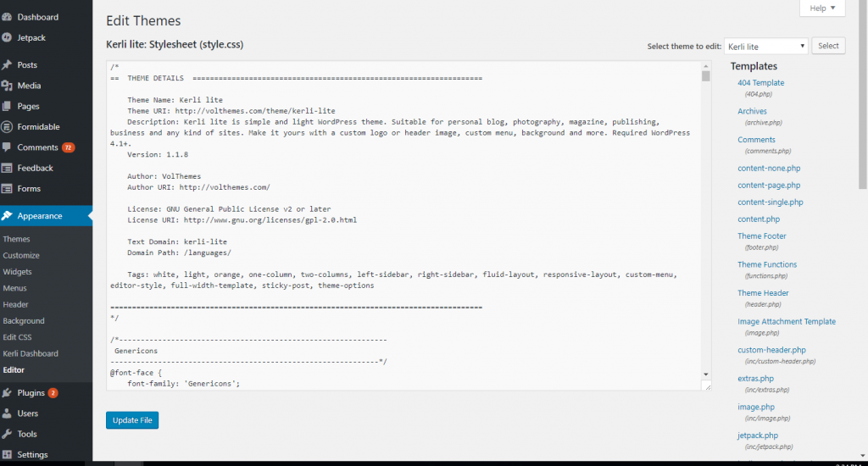The image size is (868, 466).
Task: Open the Menus submenu item
Action: tap(15, 288)
